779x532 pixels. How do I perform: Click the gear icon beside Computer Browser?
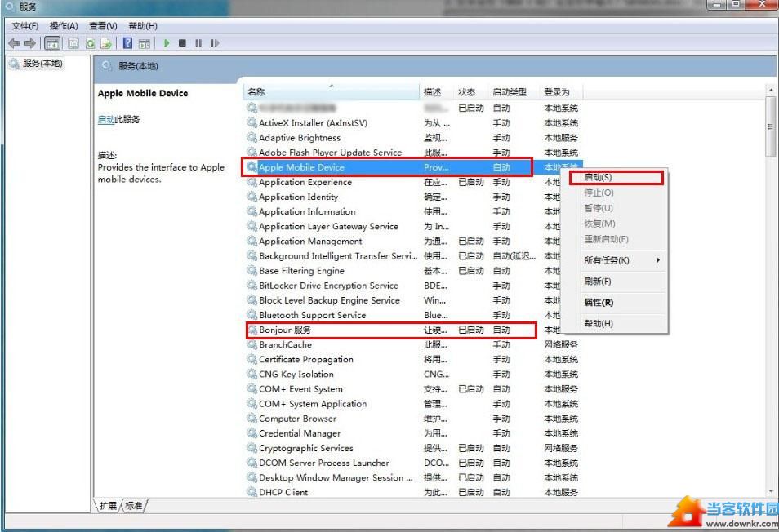[x=252, y=419]
